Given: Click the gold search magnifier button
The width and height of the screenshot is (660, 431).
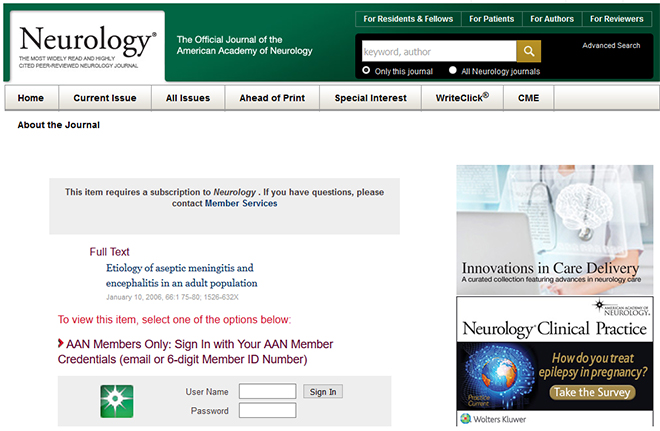Looking at the screenshot, I should point(529,51).
